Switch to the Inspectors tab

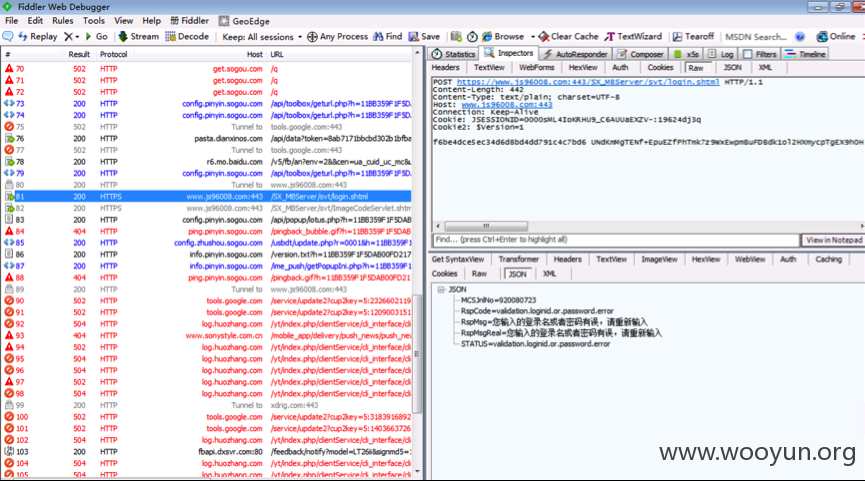tap(509, 53)
